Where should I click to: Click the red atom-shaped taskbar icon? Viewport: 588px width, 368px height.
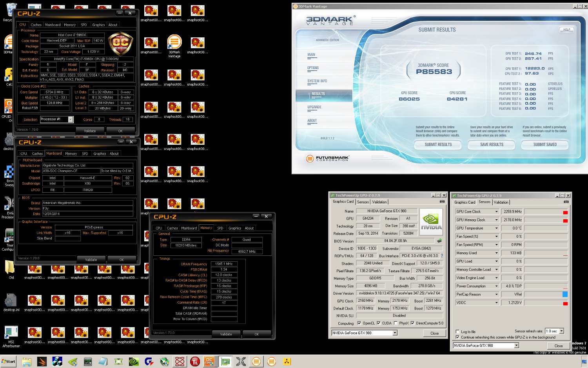[180, 362]
